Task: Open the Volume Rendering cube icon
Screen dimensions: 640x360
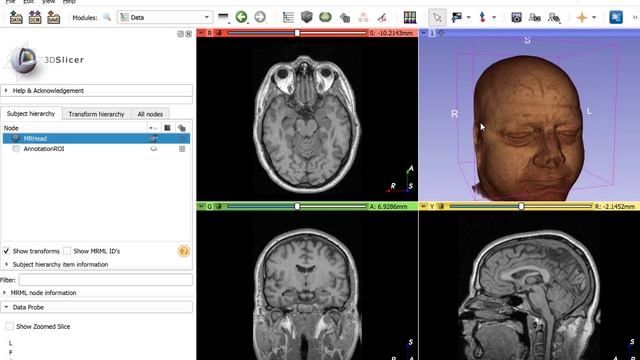Action: [x=307, y=17]
